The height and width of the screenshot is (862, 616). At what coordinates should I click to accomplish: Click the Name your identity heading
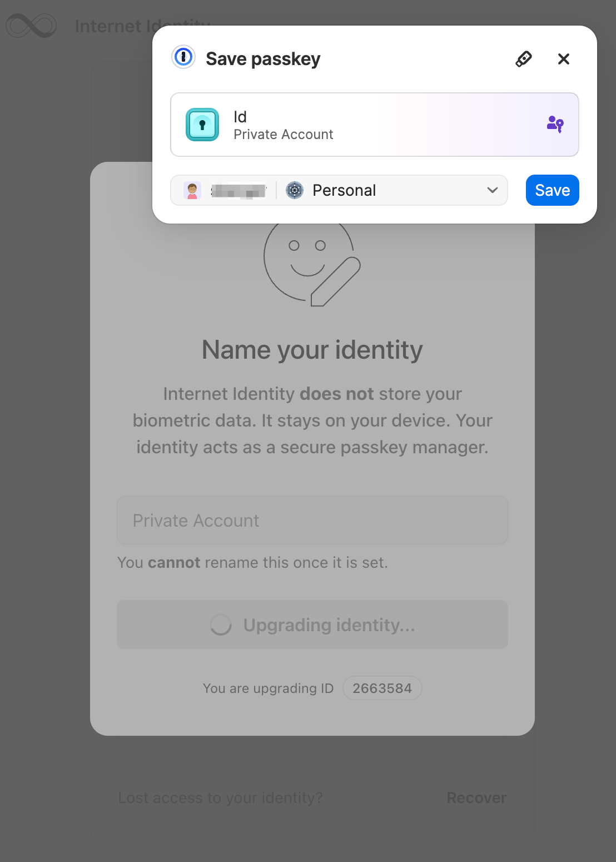(x=312, y=350)
